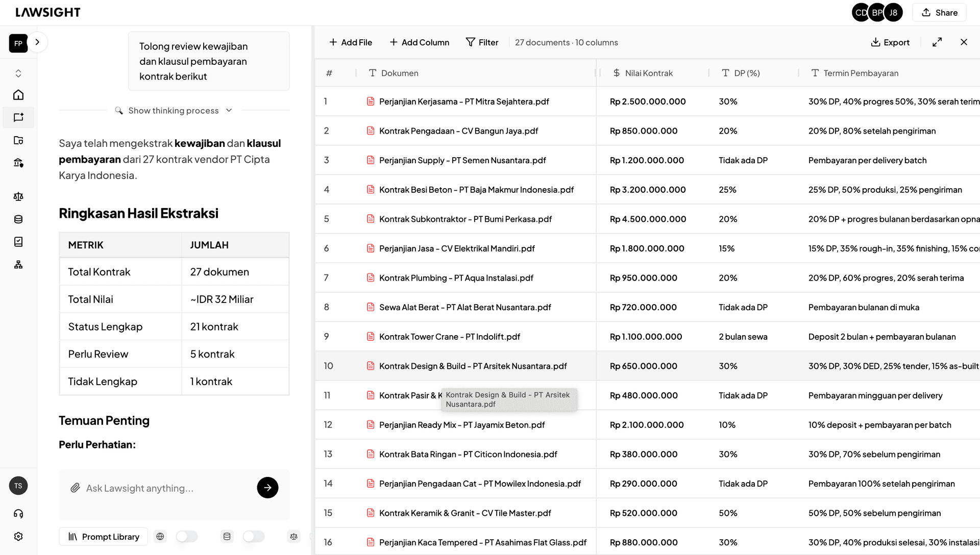Screen dimensions: 980x555
Task: Open the Prompt Library button
Action: [x=104, y=537]
